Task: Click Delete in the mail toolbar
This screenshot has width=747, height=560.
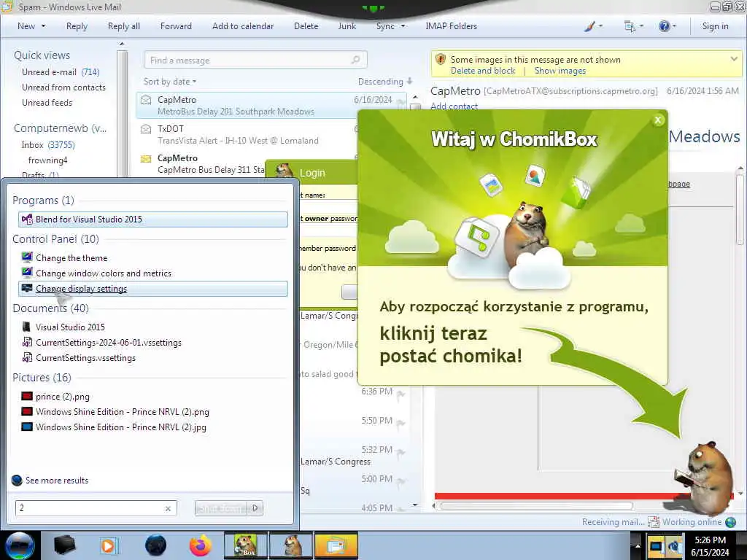Action: pos(306,26)
